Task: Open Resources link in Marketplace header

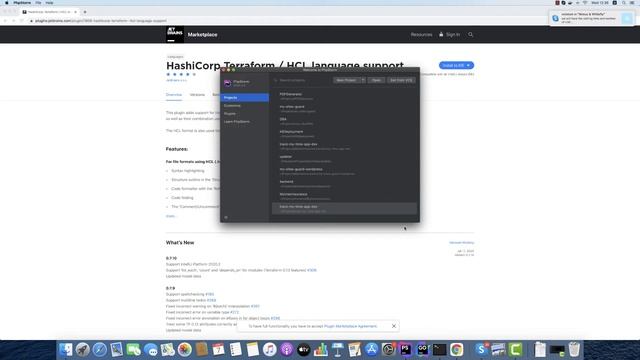Action: pyautogui.click(x=421, y=35)
